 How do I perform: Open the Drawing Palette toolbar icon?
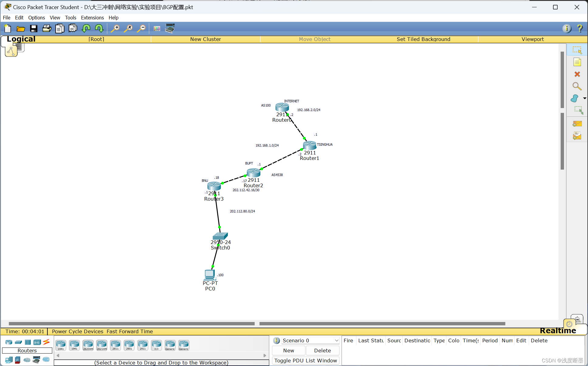click(157, 29)
